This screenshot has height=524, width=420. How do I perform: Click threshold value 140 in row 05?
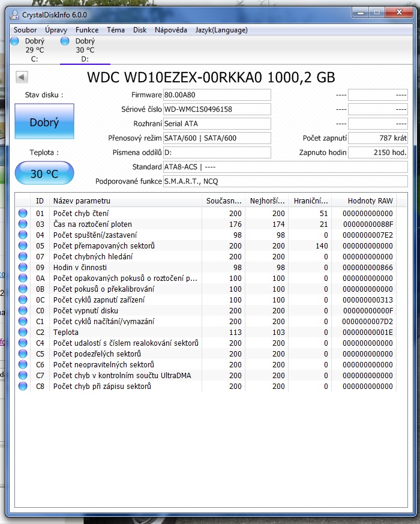click(x=322, y=245)
